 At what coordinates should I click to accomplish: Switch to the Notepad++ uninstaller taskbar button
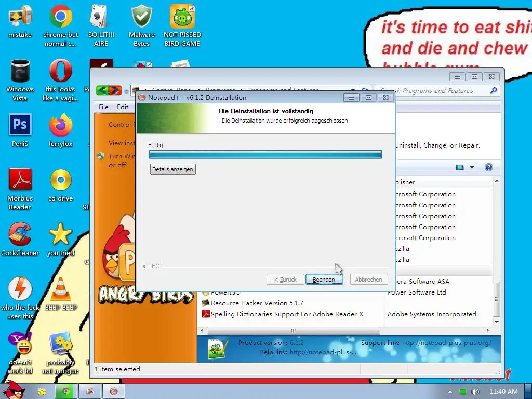click(114, 392)
